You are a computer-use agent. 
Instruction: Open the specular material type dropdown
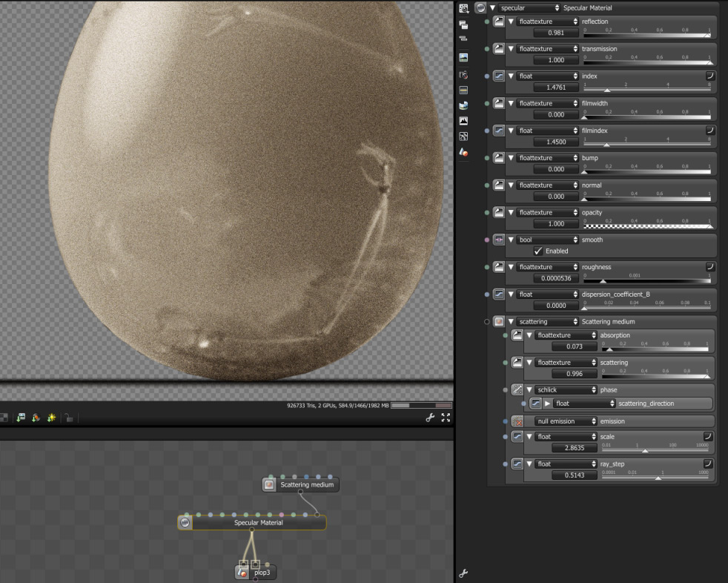530,8
